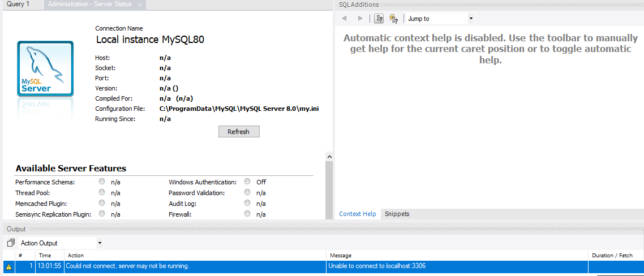Image resolution: width=644 pixels, height=276 pixels.
Task: Click the Available Server Features heading
Action: tap(71, 169)
